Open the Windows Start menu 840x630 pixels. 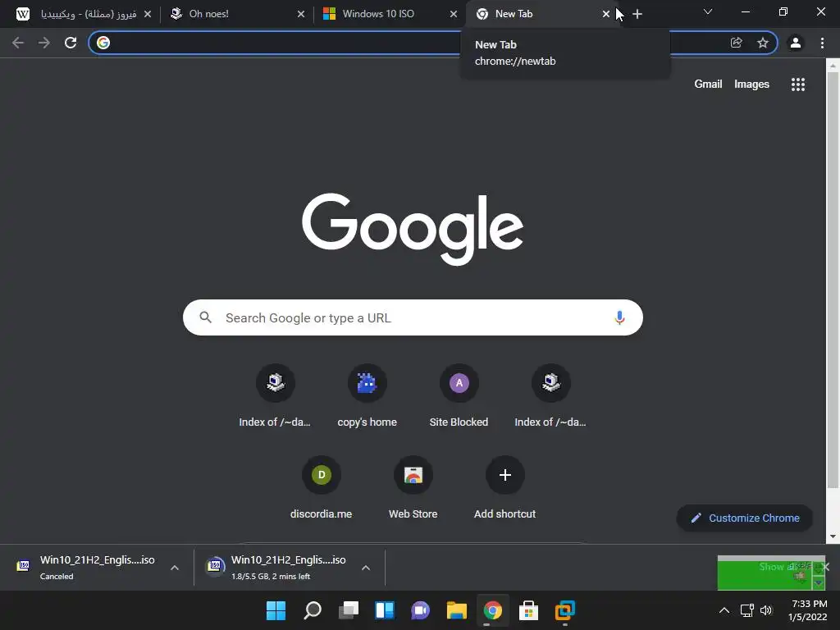coord(276,610)
